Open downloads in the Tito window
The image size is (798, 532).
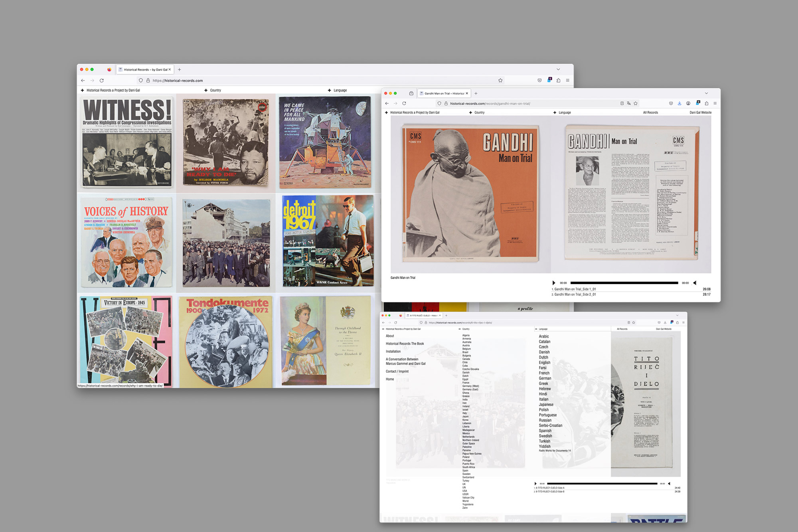pyautogui.click(x=665, y=322)
